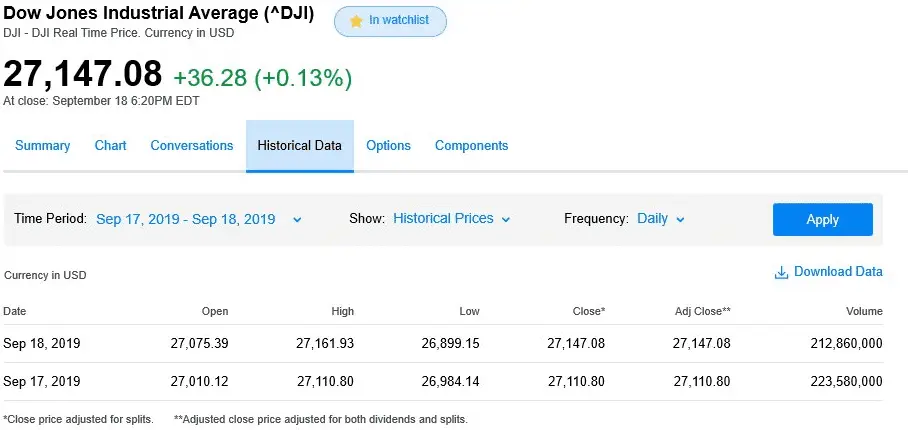Open the Show Historical Prices dropdown
Image resolution: width=908 pixels, height=430 pixels.
451,219
